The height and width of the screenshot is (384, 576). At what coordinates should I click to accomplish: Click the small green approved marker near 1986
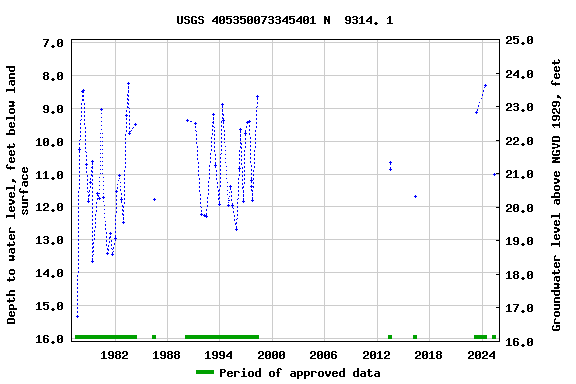click(x=154, y=337)
